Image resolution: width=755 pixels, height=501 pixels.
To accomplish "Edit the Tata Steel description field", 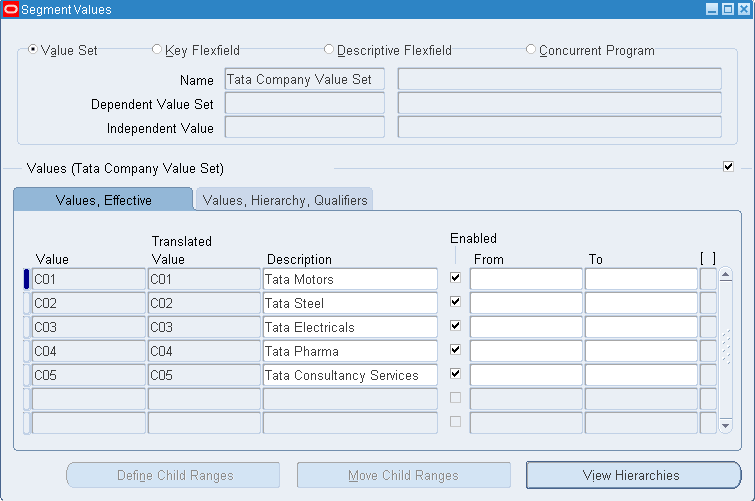I will click(x=350, y=303).
